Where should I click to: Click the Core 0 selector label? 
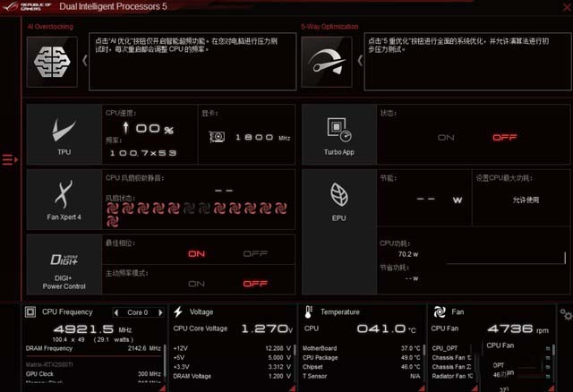point(137,312)
